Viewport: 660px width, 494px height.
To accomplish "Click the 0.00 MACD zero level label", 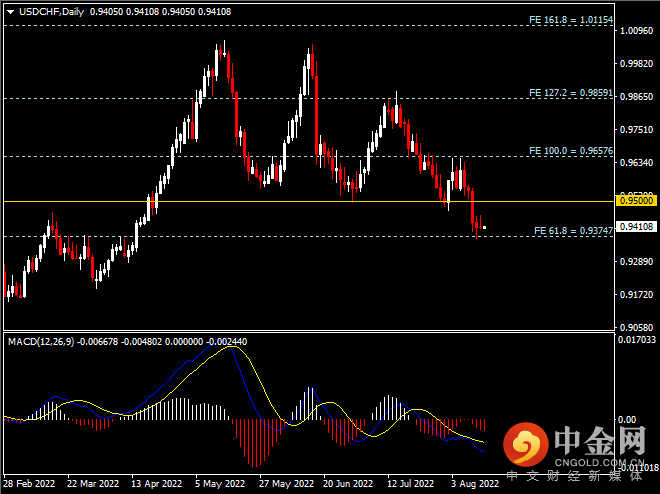I will pos(627,420).
